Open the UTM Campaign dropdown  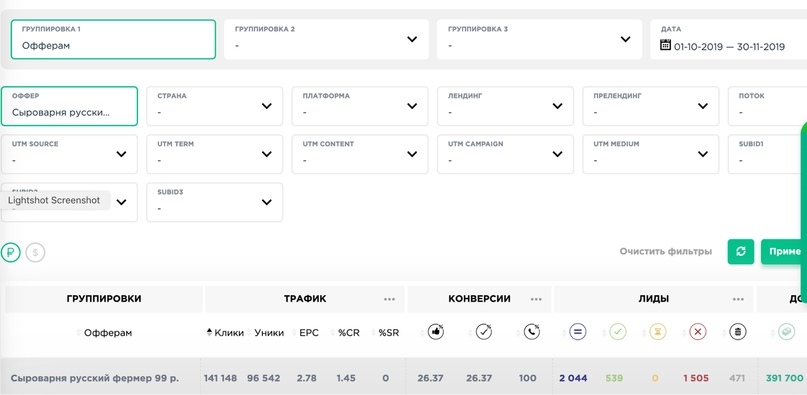pyautogui.click(x=505, y=154)
